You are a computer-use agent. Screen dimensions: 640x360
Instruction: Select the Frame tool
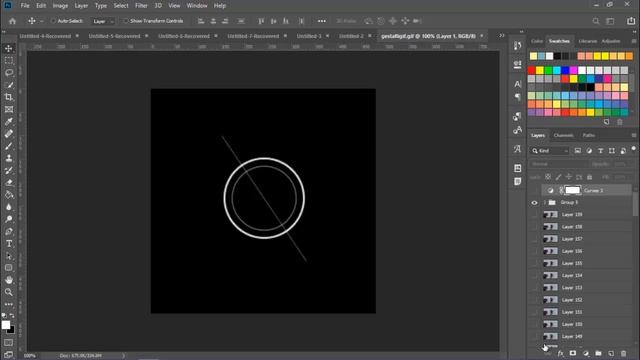tap(9, 109)
